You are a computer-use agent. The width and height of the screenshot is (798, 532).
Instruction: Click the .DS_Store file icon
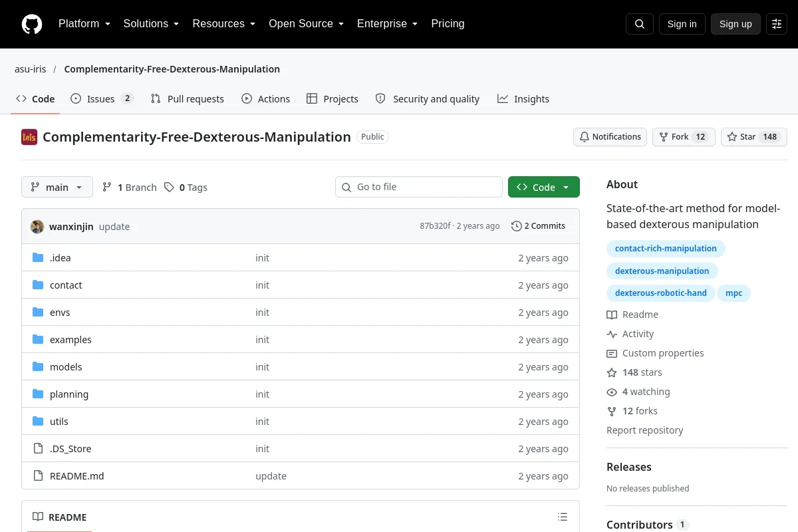pos(38,448)
